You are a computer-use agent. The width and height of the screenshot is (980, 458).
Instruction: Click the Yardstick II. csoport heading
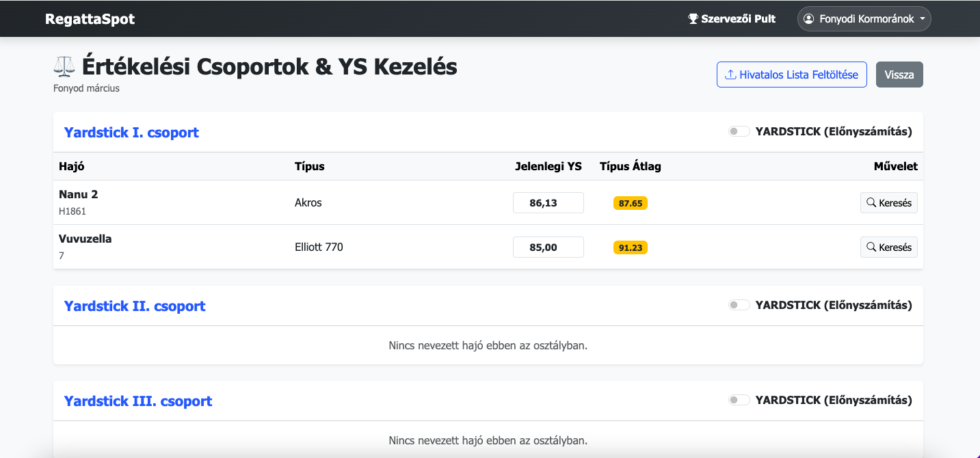click(135, 306)
